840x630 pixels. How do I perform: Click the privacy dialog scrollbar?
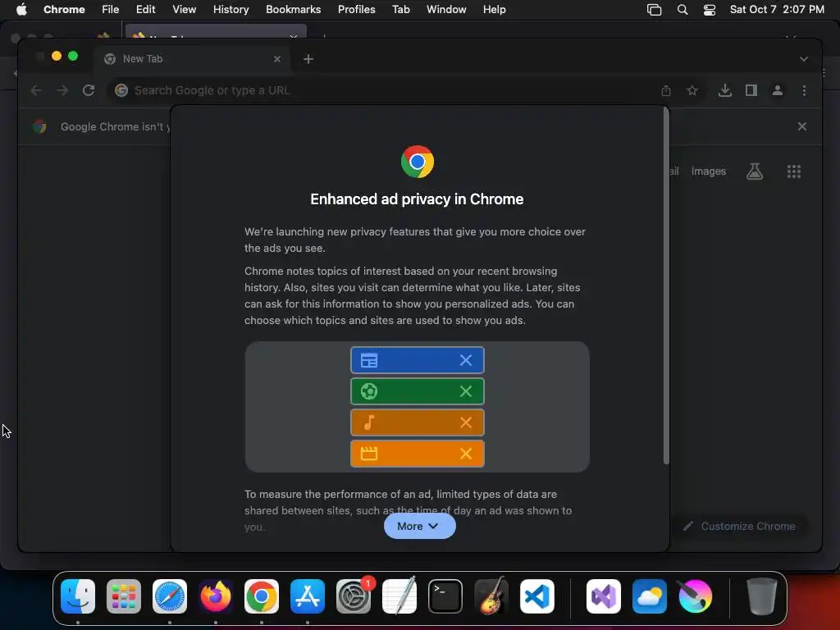pos(666,285)
